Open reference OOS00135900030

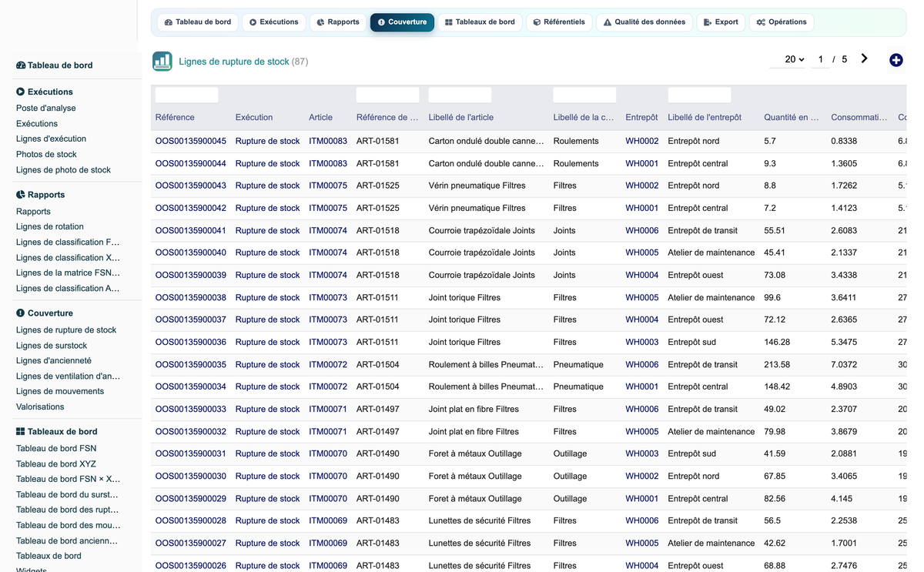coord(191,476)
